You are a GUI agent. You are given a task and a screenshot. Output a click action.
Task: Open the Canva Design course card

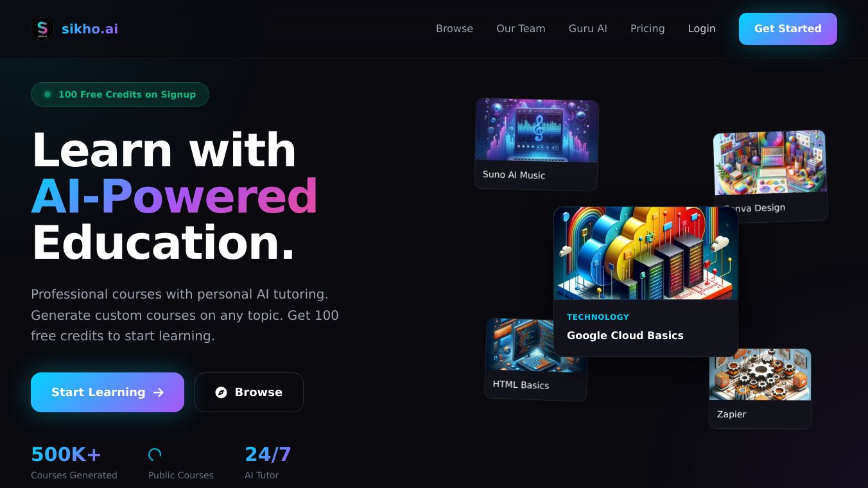770,175
